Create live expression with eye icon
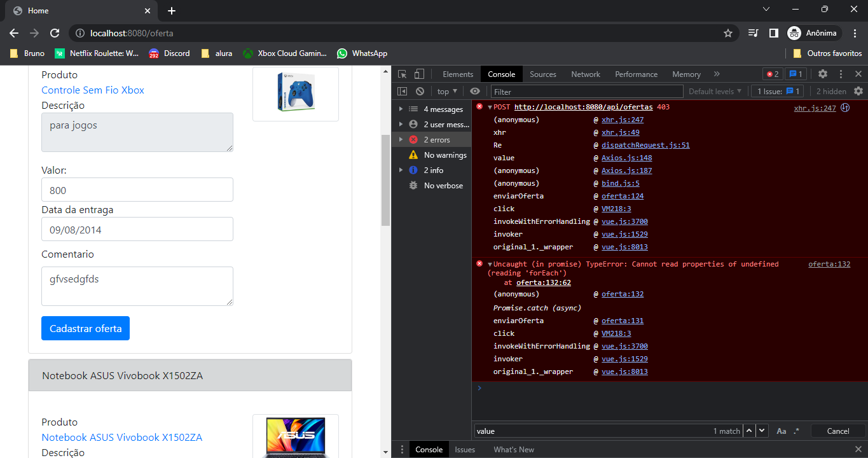The image size is (868, 458). click(x=475, y=92)
